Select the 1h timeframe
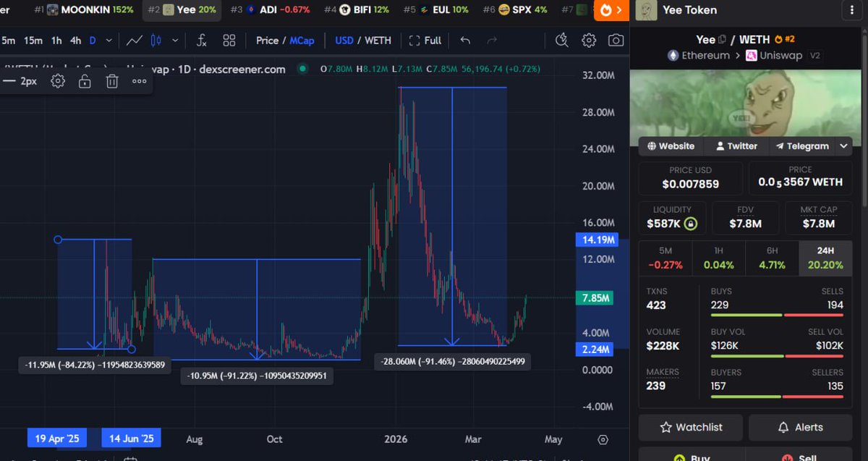 pos(56,41)
